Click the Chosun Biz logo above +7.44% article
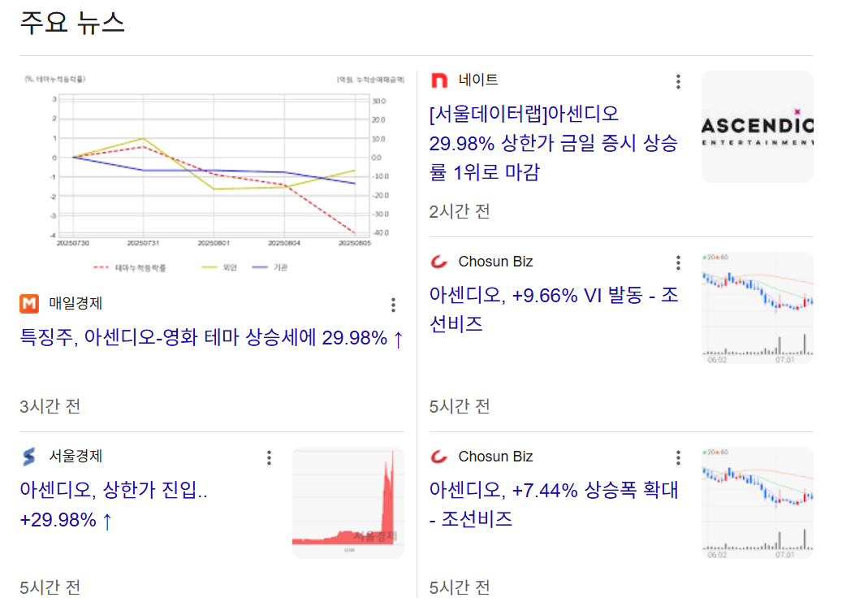Screen dimensions: 868x615 coord(439,457)
